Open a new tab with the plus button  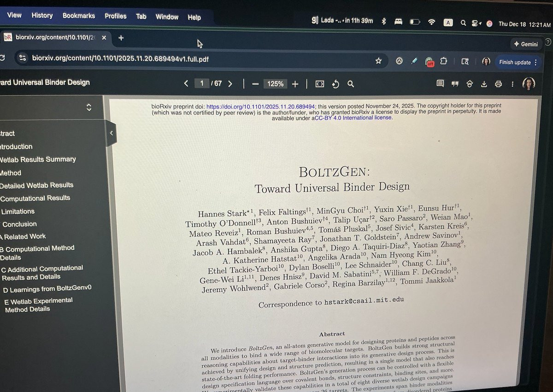[x=121, y=38]
